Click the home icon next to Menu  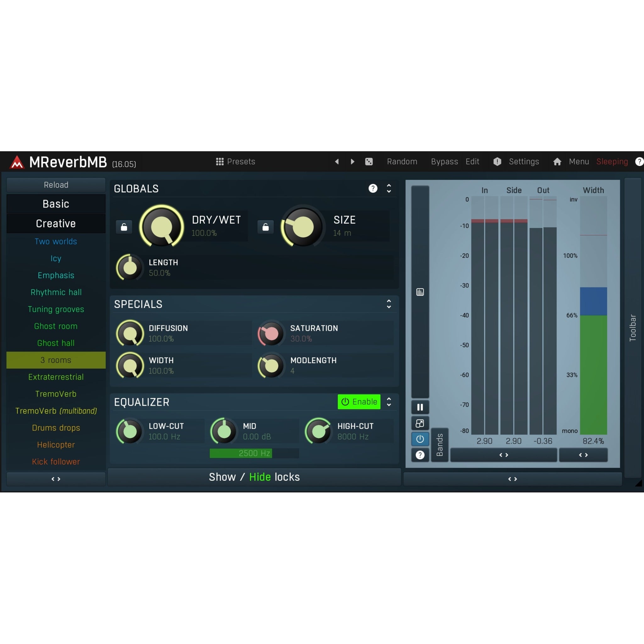pyautogui.click(x=557, y=162)
